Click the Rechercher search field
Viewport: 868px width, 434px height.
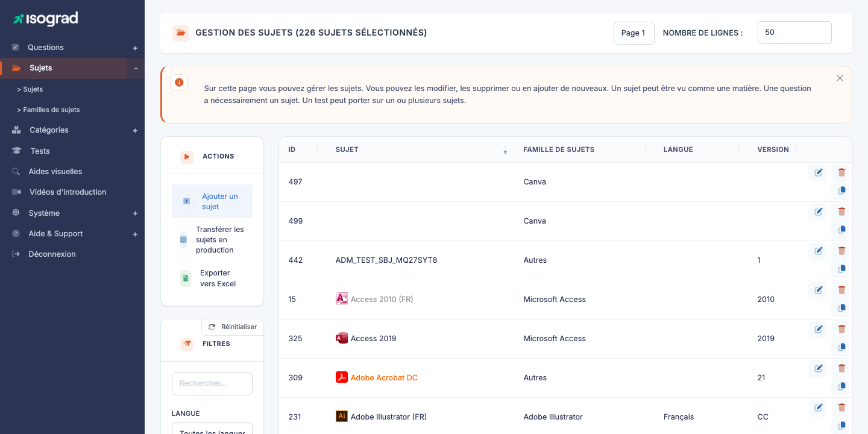click(212, 383)
